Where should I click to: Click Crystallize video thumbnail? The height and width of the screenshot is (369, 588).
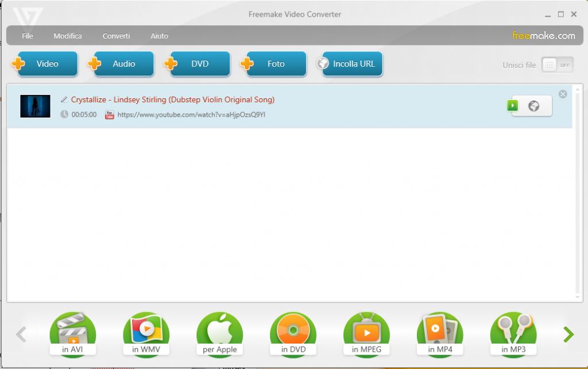35,106
